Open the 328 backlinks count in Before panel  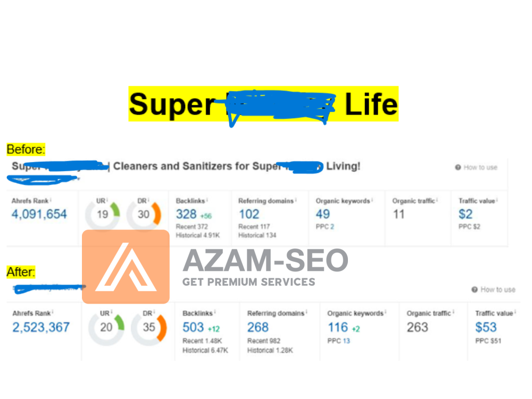pos(186,214)
